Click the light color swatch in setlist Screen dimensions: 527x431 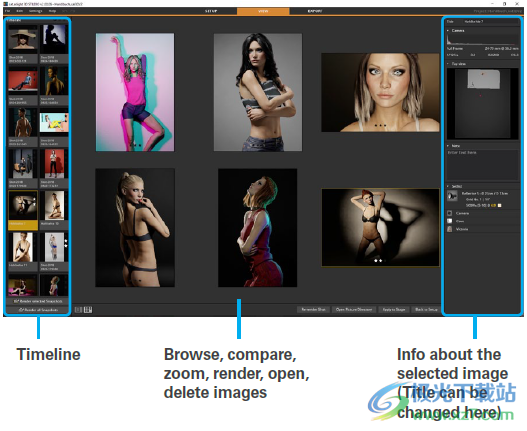tap(499, 205)
